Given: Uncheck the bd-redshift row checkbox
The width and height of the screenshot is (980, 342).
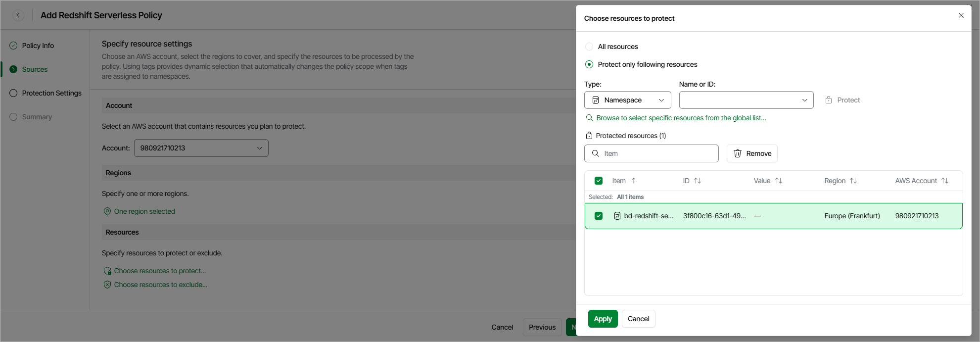Looking at the screenshot, I should point(599,216).
